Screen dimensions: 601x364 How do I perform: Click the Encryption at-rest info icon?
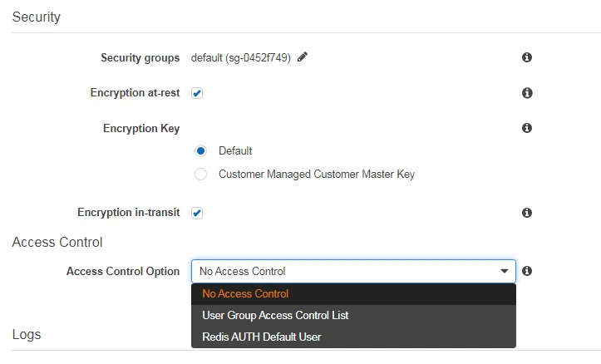(526, 93)
